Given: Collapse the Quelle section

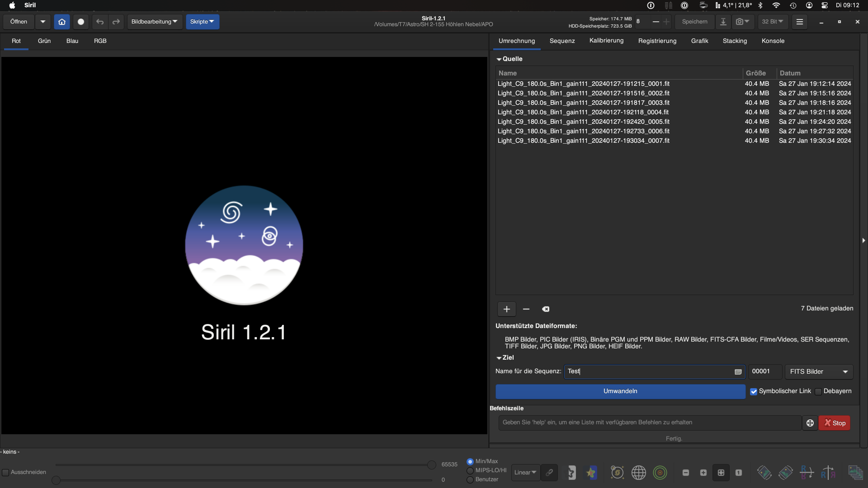Looking at the screenshot, I should point(499,59).
